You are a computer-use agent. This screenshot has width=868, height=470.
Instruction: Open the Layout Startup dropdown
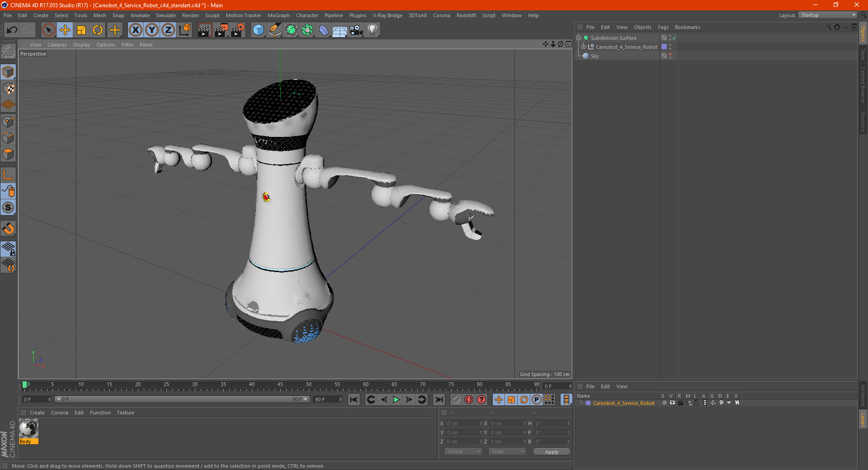pyautogui.click(x=828, y=15)
